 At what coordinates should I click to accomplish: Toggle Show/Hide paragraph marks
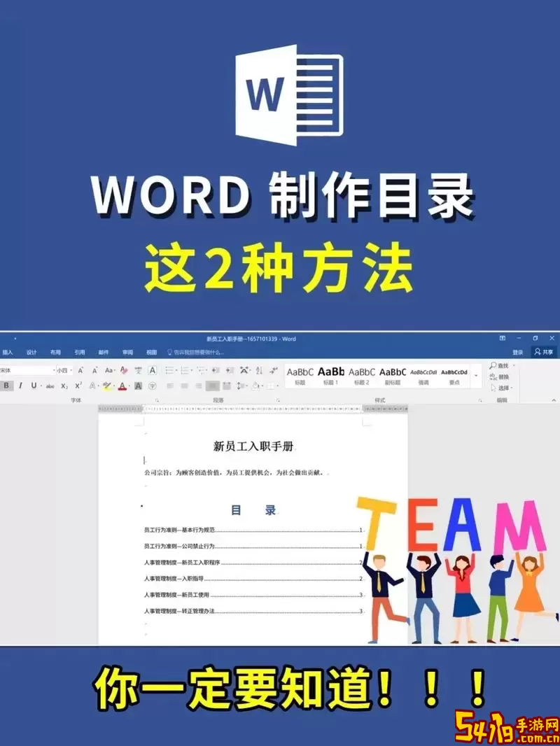(273, 371)
